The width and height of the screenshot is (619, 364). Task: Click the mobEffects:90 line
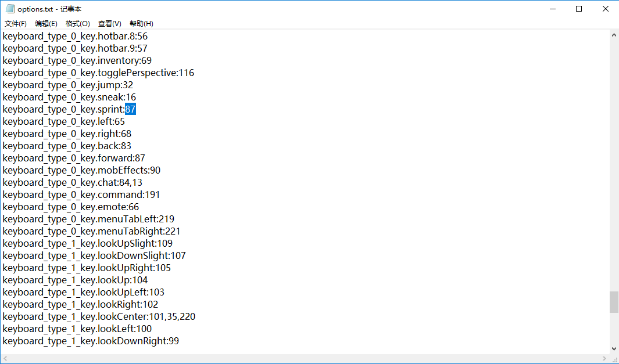81,170
